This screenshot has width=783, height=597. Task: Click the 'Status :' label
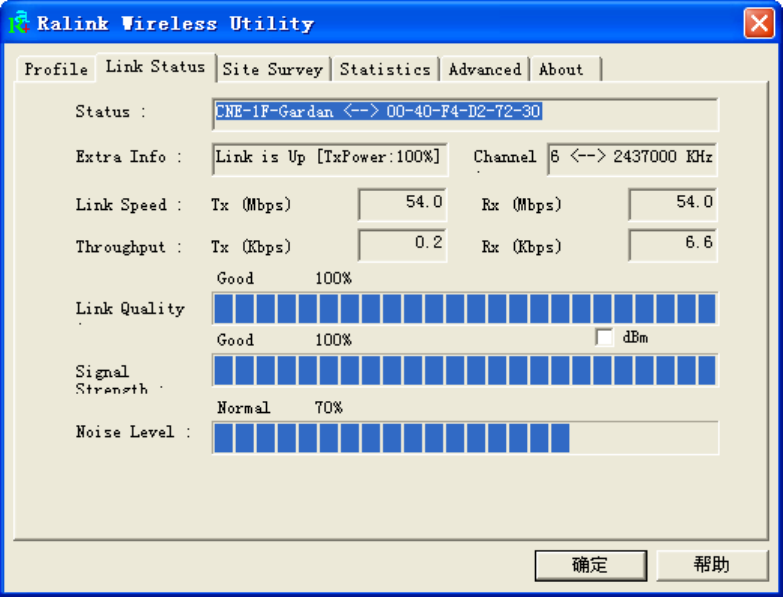click(x=110, y=111)
